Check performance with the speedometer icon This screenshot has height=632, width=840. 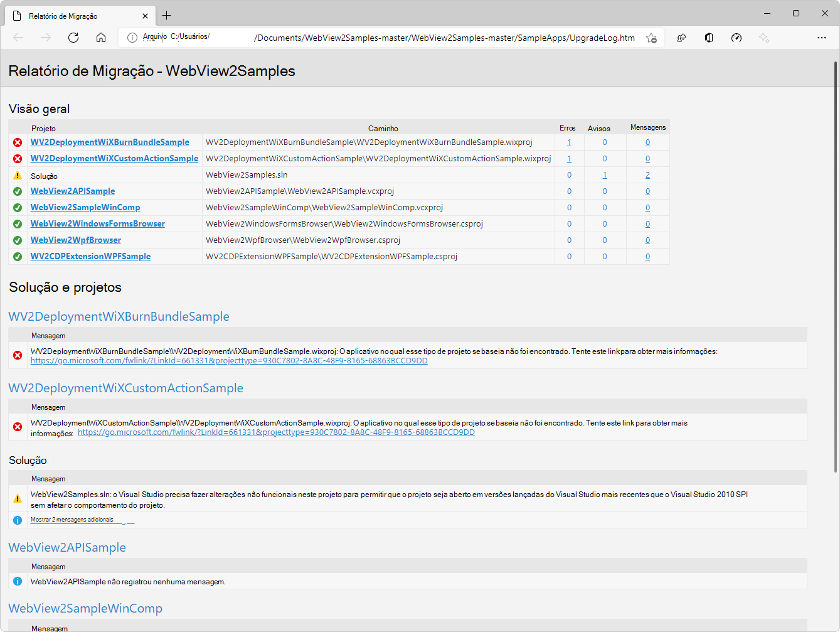(x=736, y=38)
